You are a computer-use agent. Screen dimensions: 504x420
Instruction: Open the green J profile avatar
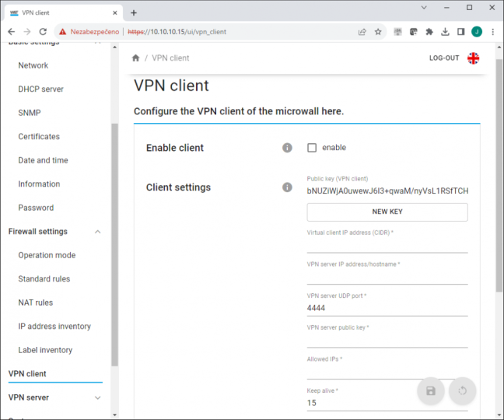click(477, 31)
